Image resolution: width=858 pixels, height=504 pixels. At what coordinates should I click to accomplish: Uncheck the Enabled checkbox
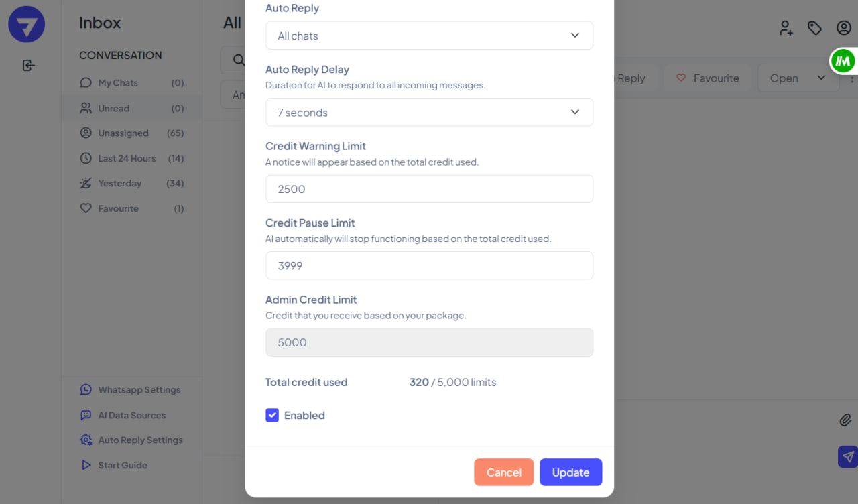272,416
